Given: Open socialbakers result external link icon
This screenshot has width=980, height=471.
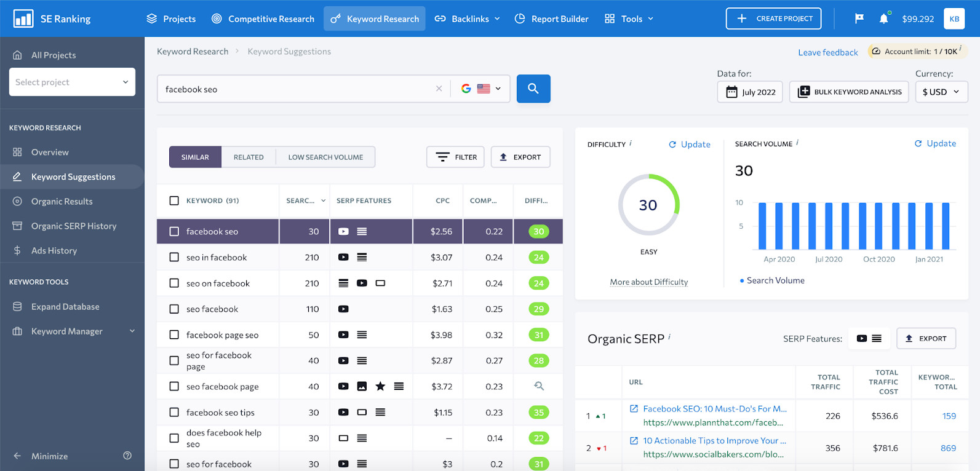Looking at the screenshot, I should coord(634,440).
